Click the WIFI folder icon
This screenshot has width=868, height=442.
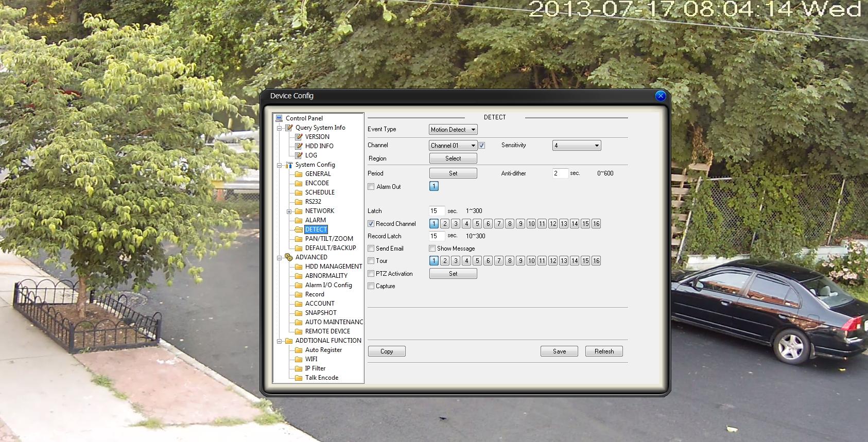pyautogui.click(x=299, y=359)
